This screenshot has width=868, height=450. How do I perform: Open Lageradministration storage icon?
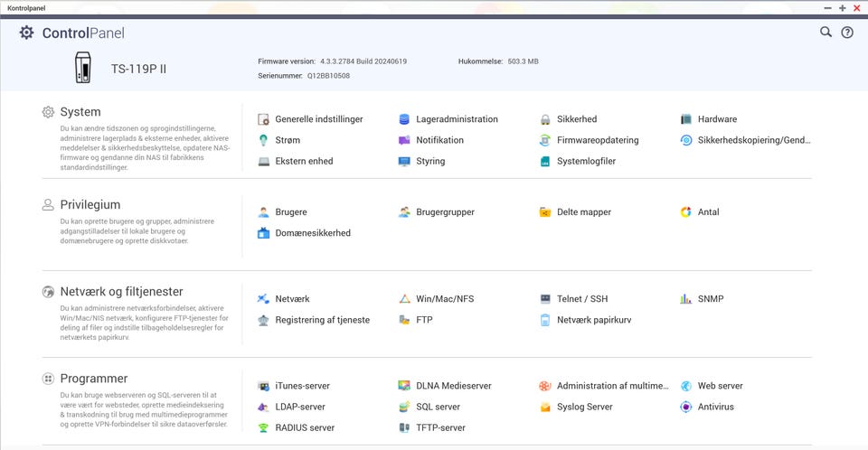[404, 119]
